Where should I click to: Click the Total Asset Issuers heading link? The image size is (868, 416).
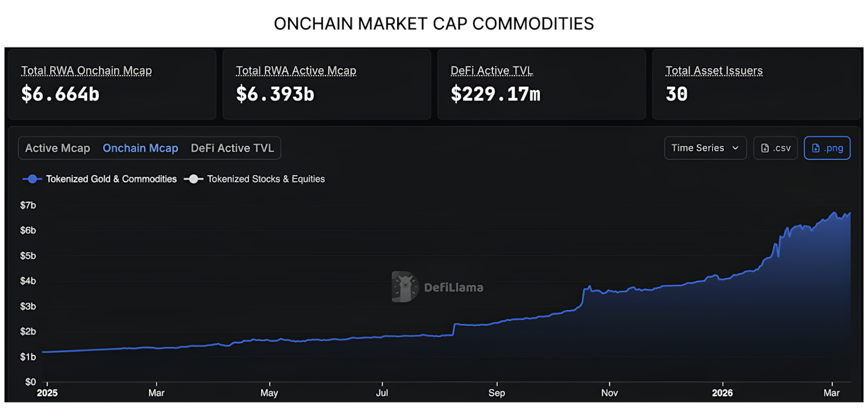click(714, 70)
